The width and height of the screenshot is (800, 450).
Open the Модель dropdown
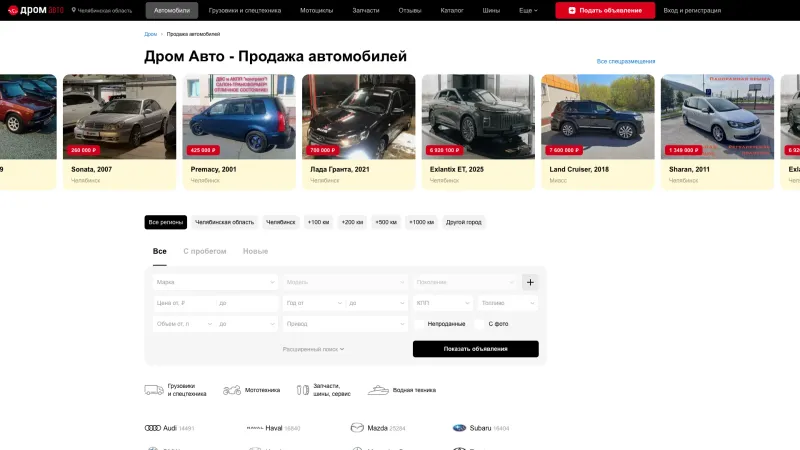345,282
